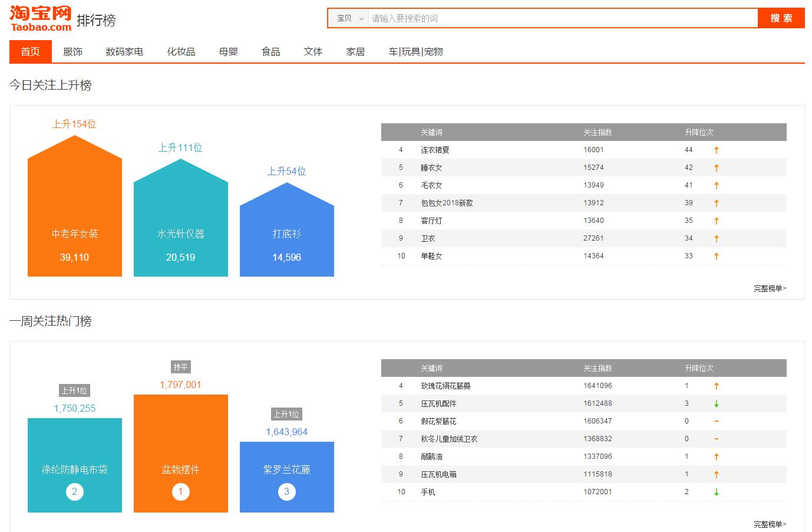Open 完整榜单 under weekly hot list
The image size is (812, 532).
point(769,524)
